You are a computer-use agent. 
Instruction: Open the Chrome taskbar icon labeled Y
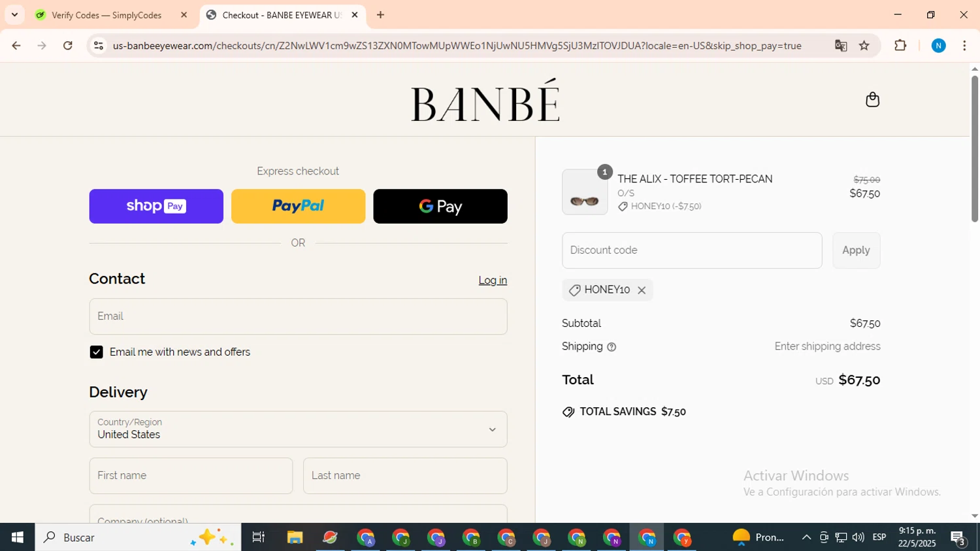point(682,537)
